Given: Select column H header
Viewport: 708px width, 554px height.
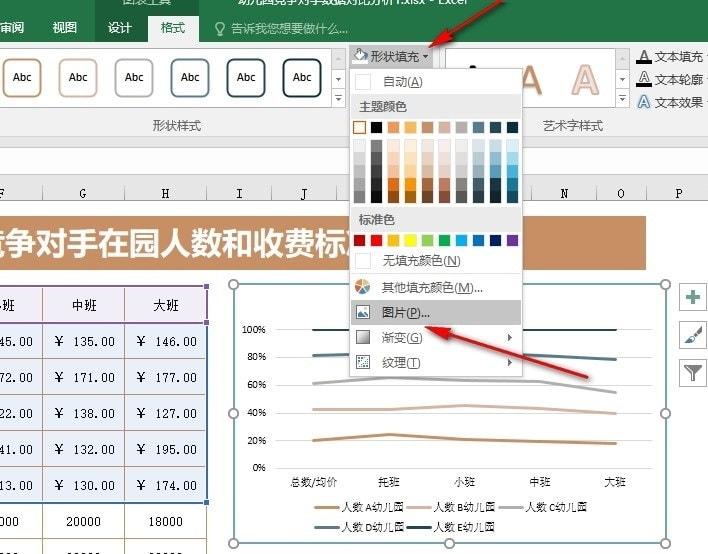Looking at the screenshot, I should [165, 193].
